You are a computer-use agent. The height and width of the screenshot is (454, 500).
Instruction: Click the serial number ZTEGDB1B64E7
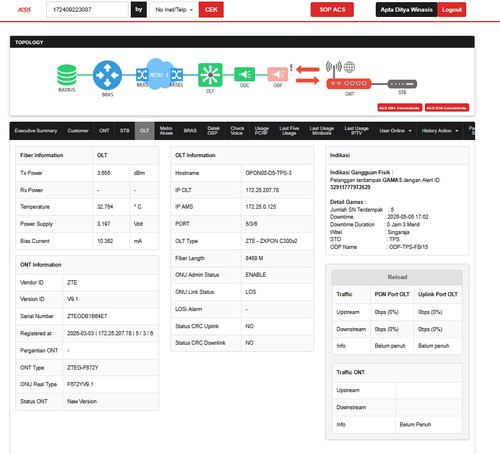(x=87, y=316)
